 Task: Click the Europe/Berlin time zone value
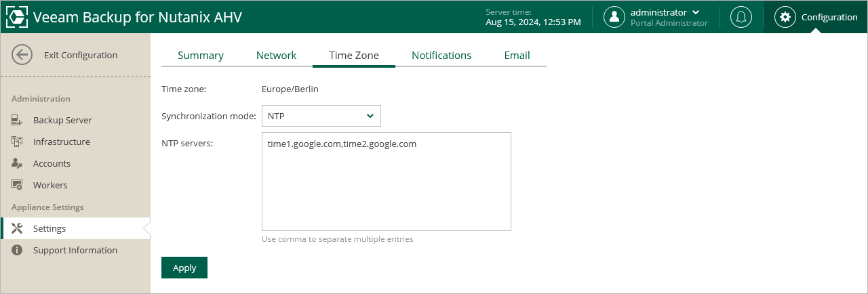click(x=290, y=89)
